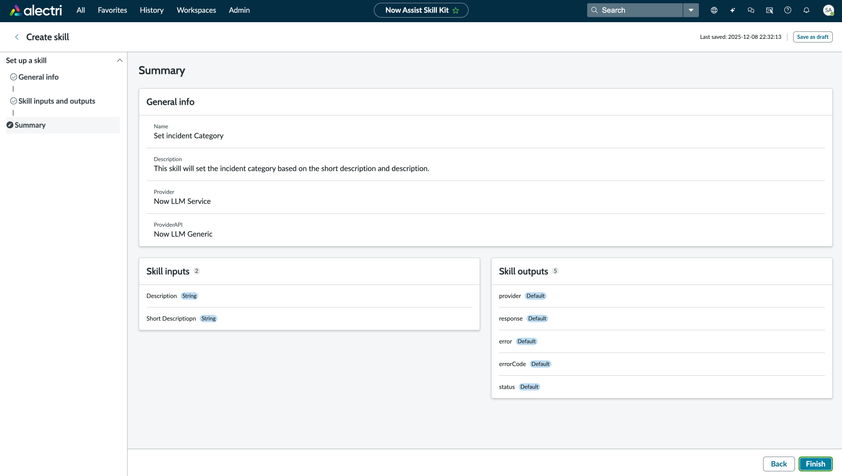842x476 pixels.
Task: Open the chat conversations icon
Action: pos(751,10)
